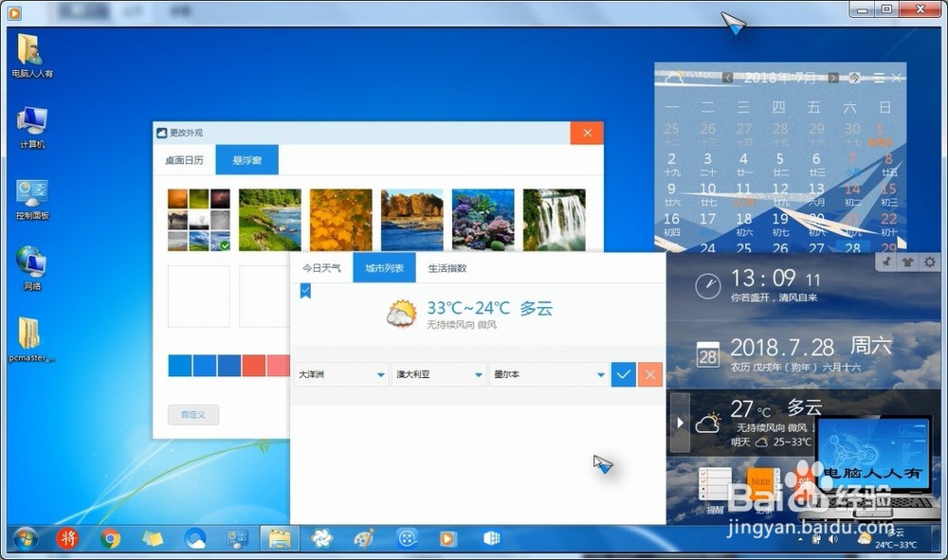Image resolution: width=948 pixels, height=560 pixels.
Task: Open the skin (shirt) icon on widget
Action: click(x=907, y=262)
